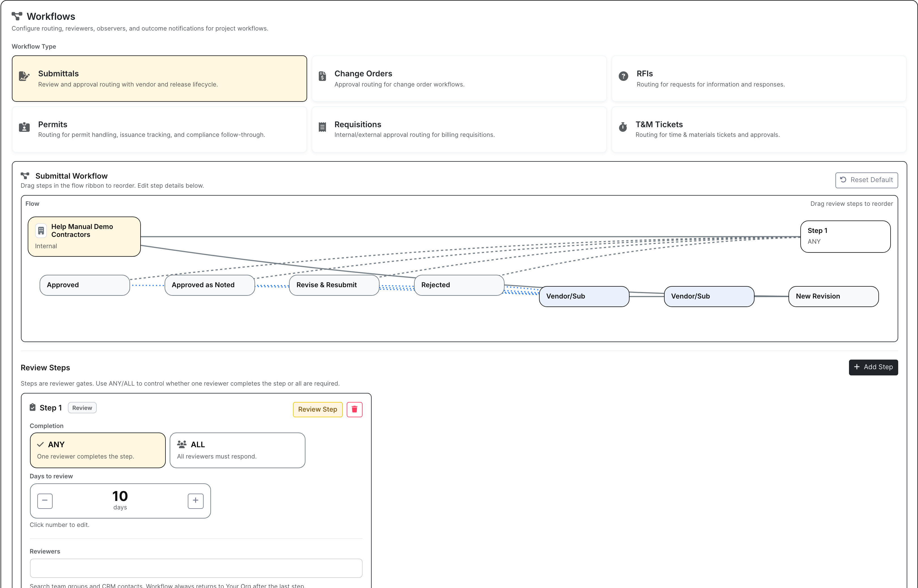Screen dimensions: 918x588
Task: Click the Workflow Type label
Action: coord(34,46)
